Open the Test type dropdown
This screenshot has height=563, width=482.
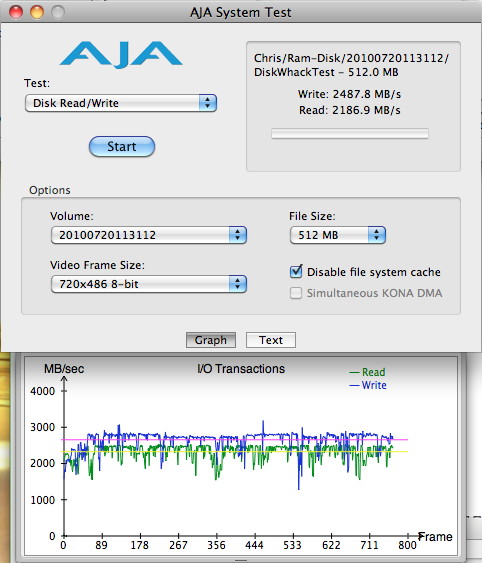click(x=121, y=103)
